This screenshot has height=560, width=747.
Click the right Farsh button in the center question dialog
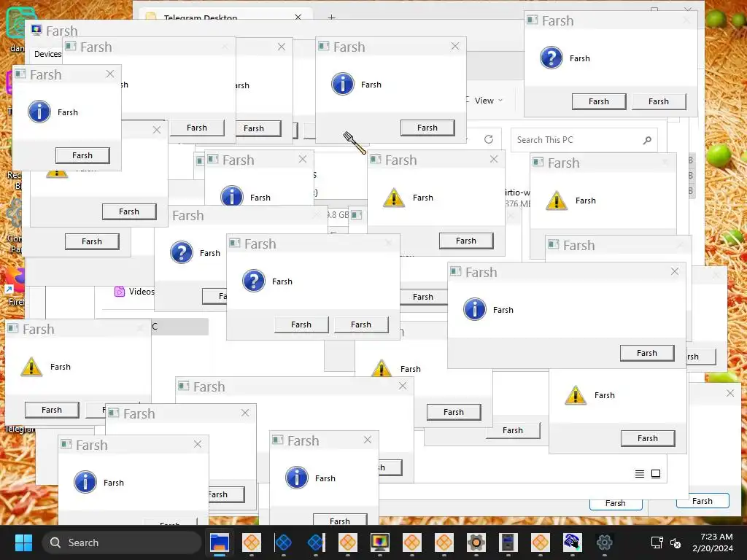tap(360, 324)
